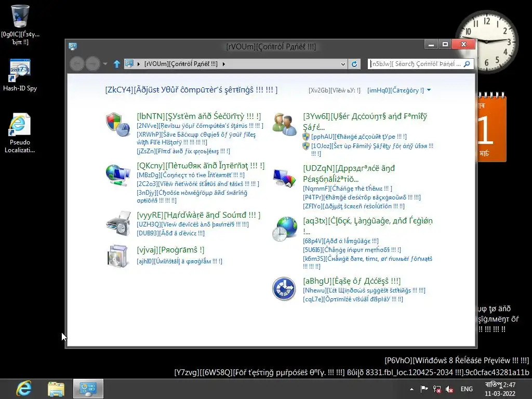532x399 pixels.
Task: Open the System and Security shield icon
Action: click(118, 125)
